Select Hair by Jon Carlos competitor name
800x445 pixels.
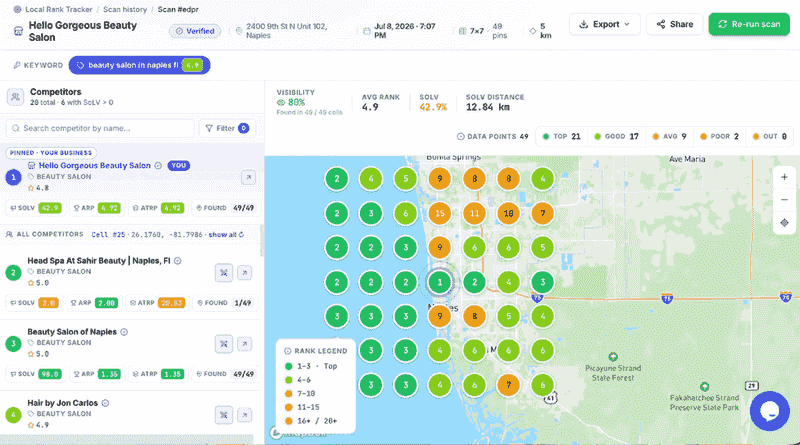click(63, 403)
